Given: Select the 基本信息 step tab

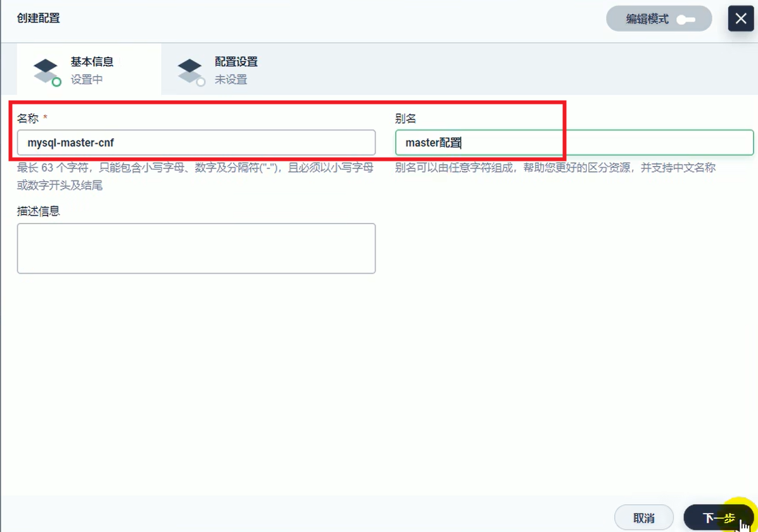Looking at the screenshot, I should coord(89,70).
